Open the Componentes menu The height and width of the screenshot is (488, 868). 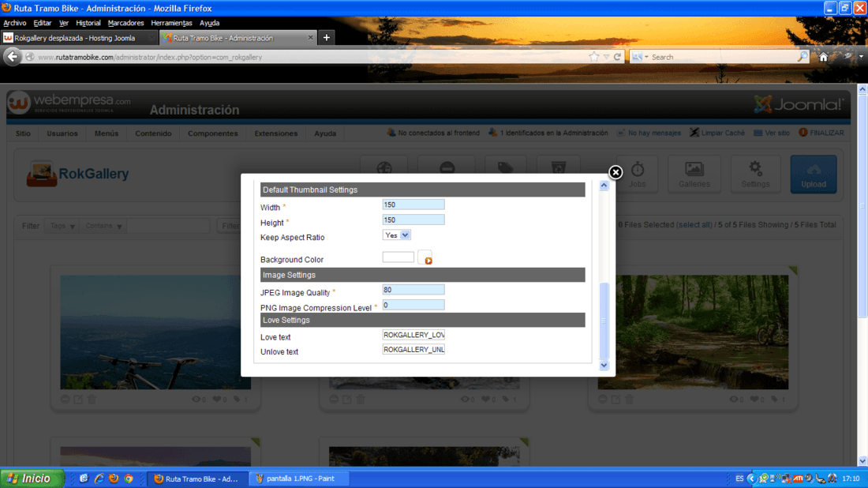click(x=212, y=133)
